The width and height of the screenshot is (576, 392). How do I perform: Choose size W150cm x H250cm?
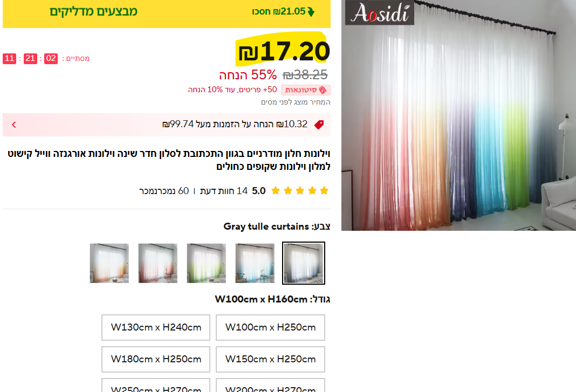point(270,359)
